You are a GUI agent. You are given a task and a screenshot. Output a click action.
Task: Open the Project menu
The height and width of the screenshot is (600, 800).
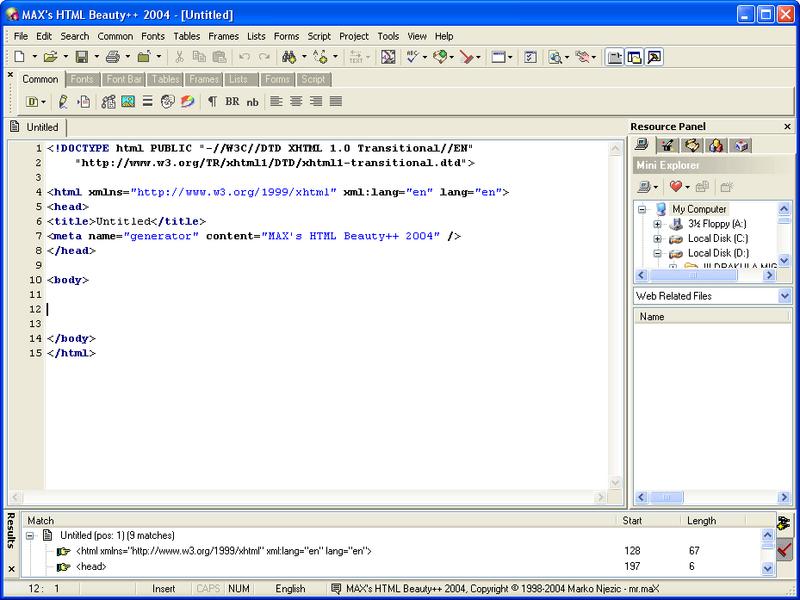click(x=354, y=36)
